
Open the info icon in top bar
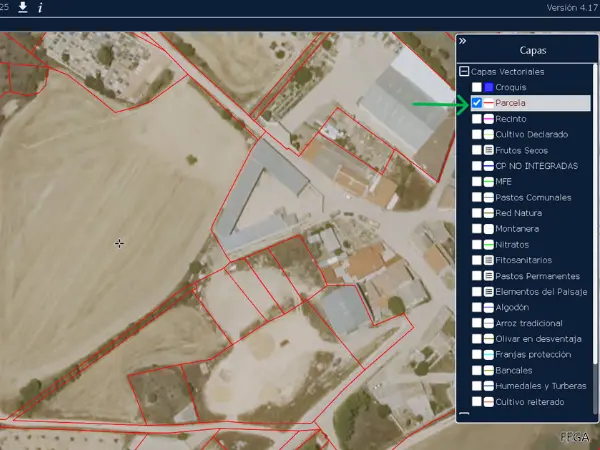[x=39, y=7]
